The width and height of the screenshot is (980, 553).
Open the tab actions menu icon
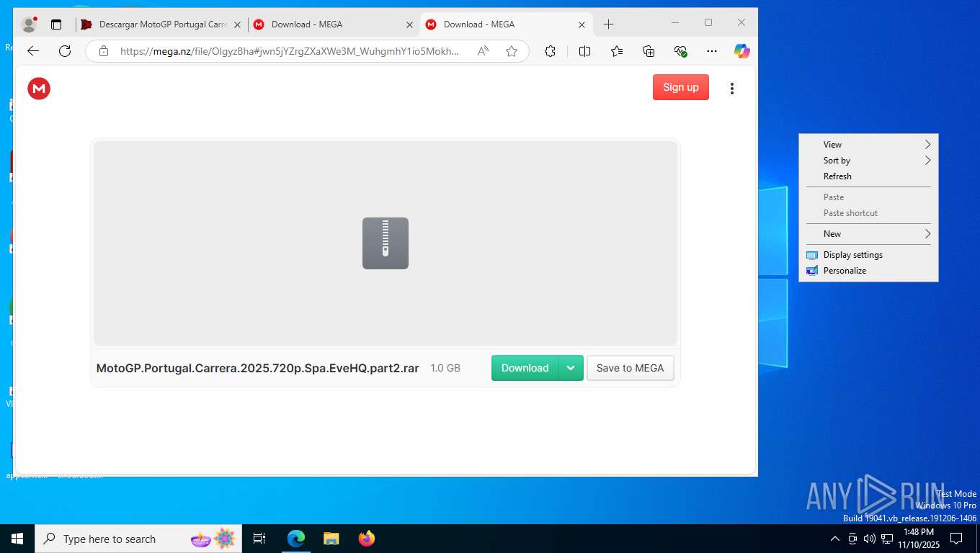coord(56,24)
